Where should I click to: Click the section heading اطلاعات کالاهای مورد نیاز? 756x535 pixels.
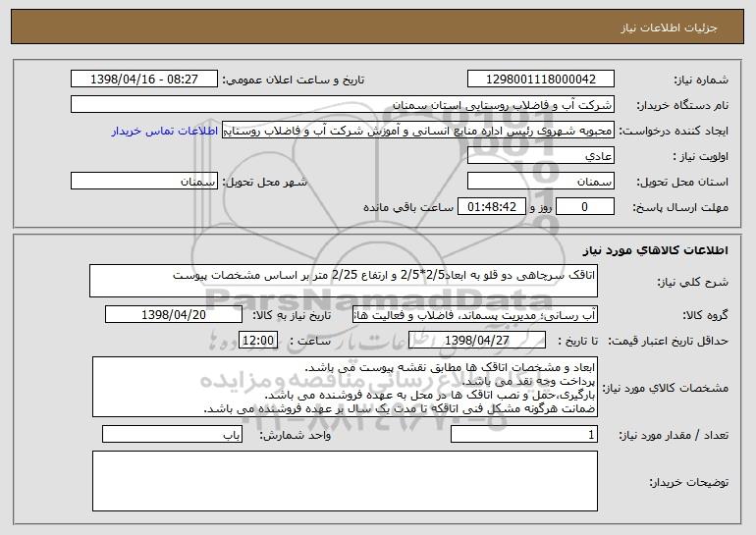pos(655,250)
